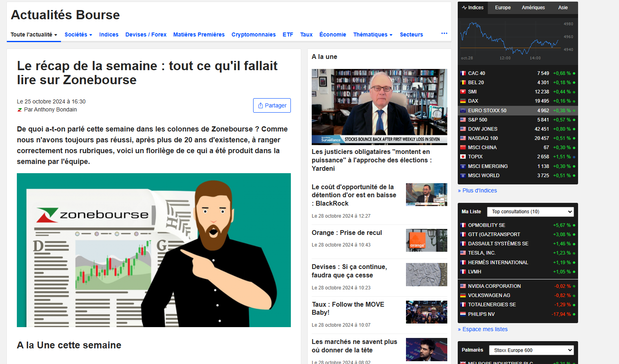Click the flag icon next to NVIDIA CORPORATION
This screenshot has width=619, height=364.
(x=463, y=286)
